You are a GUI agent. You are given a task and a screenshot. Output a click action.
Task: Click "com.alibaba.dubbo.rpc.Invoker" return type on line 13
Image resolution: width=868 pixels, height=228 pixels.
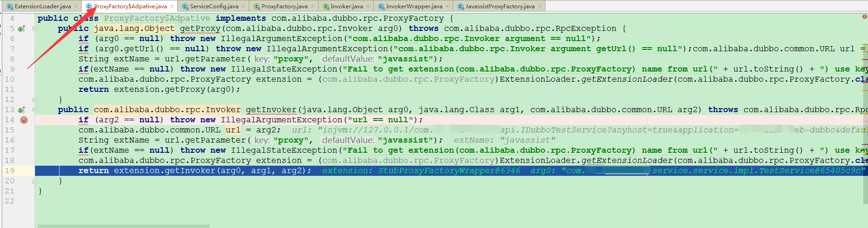point(167,110)
